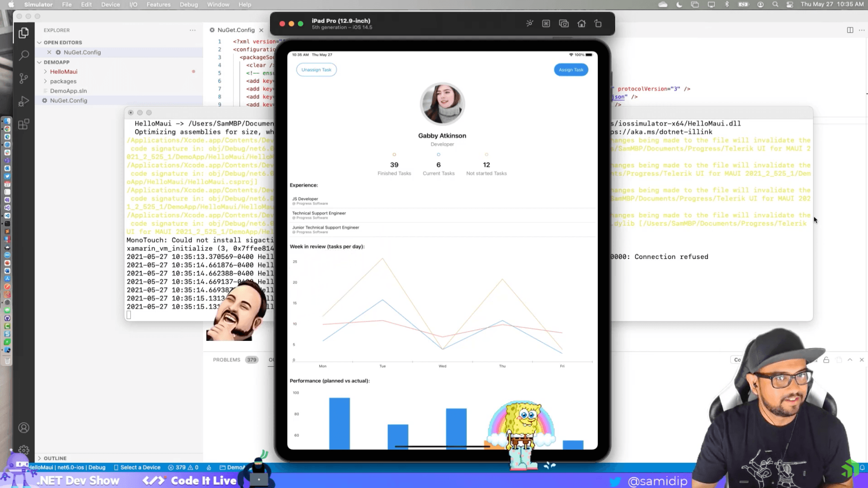Close the bottom panel with X icon
The image size is (868, 488).
pos(862,360)
